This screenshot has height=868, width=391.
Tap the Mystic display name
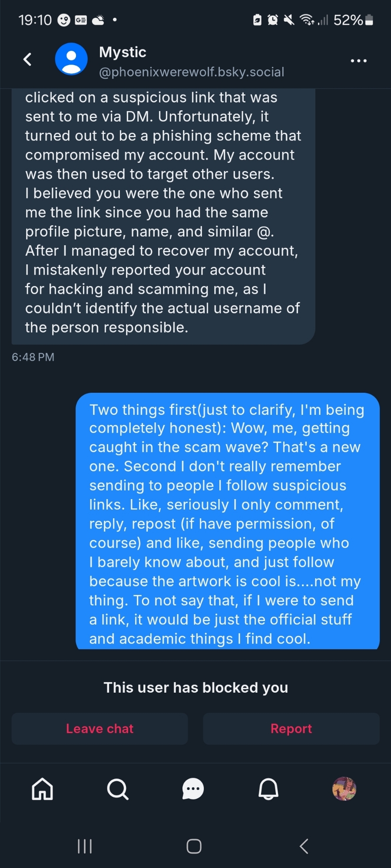click(123, 52)
